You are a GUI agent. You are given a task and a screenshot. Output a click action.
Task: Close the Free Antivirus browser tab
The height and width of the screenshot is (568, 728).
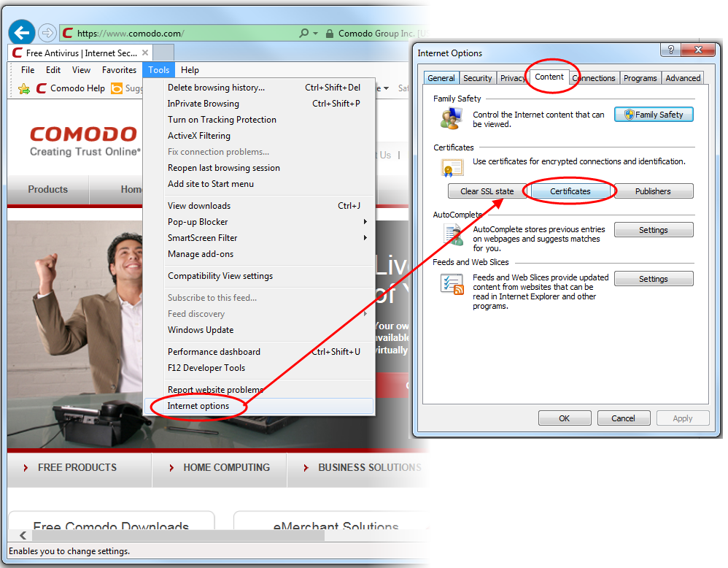pos(145,53)
